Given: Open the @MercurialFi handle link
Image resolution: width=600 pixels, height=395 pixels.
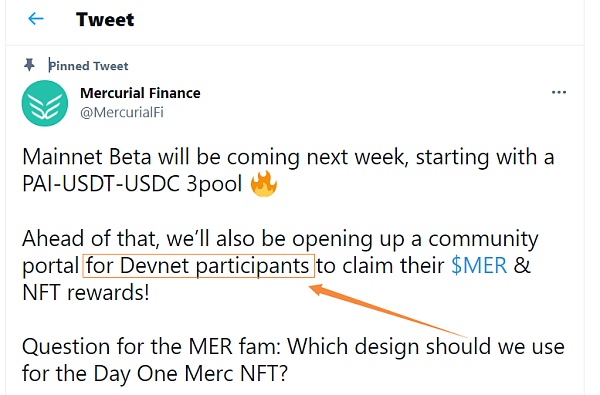Looking at the screenshot, I should (x=122, y=113).
